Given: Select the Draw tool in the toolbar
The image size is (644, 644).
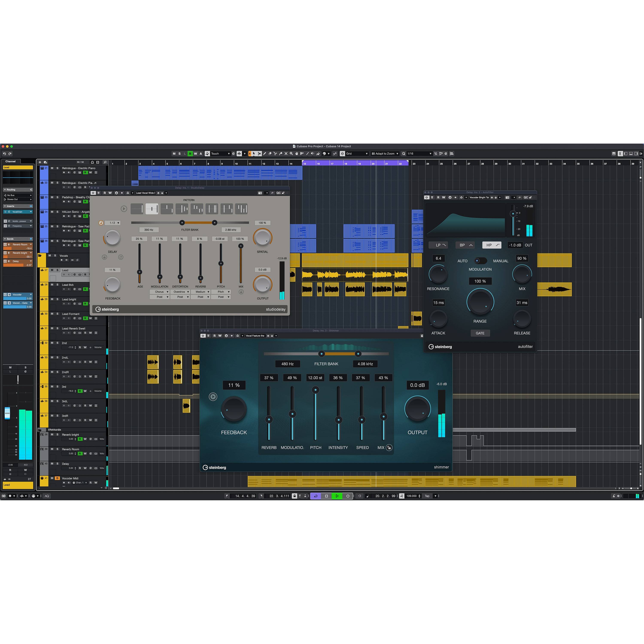Looking at the screenshot, I should tap(265, 154).
